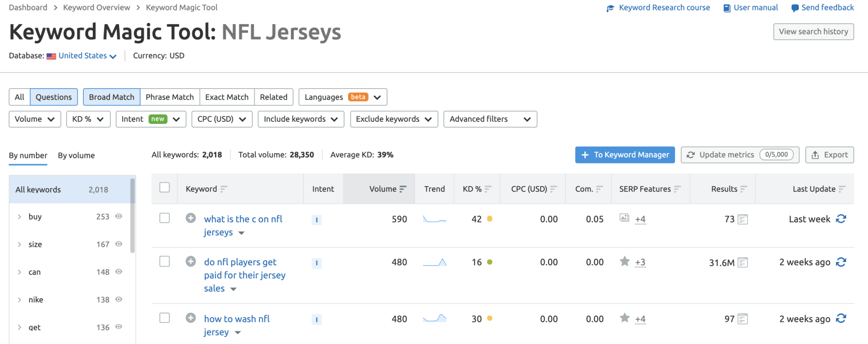Click the Export button
Image resolution: width=868 pixels, height=344 pixels.
pos(829,155)
